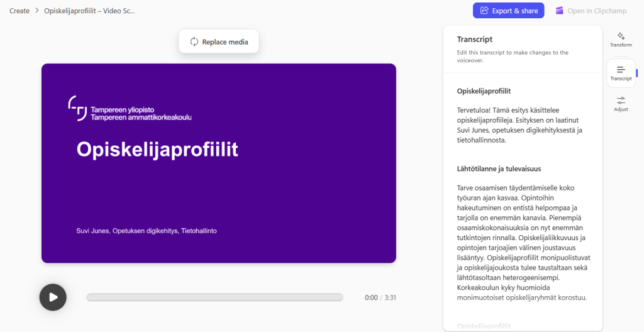This screenshot has width=644, height=332.
Task: Click the 0:00 / 3:31 time display
Action: [x=380, y=297]
